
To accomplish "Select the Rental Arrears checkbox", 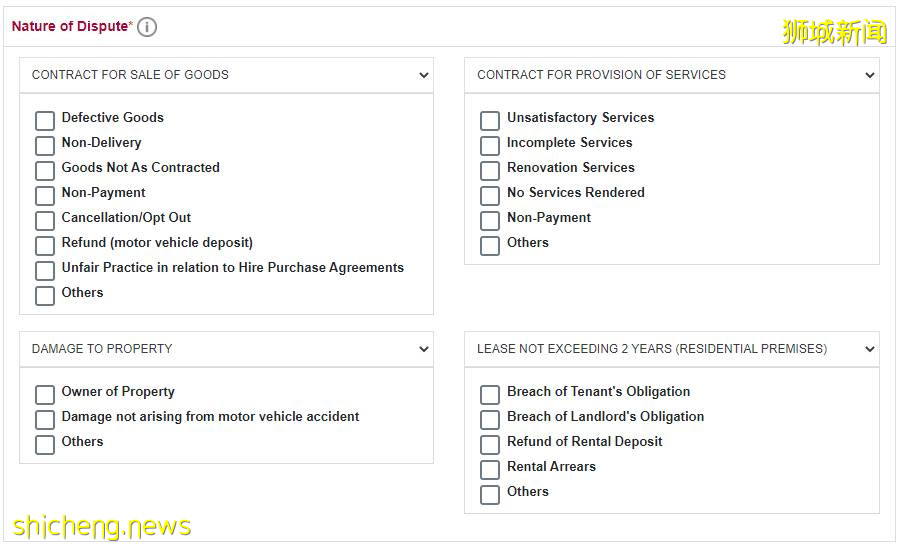I will click(x=490, y=470).
